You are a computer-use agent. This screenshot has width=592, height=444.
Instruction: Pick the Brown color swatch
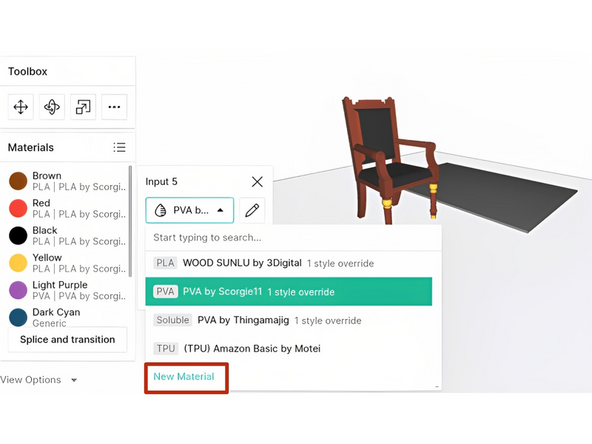[18, 181]
